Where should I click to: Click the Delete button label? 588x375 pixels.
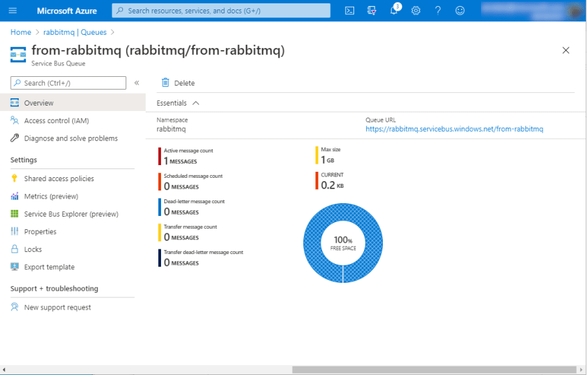click(x=184, y=83)
